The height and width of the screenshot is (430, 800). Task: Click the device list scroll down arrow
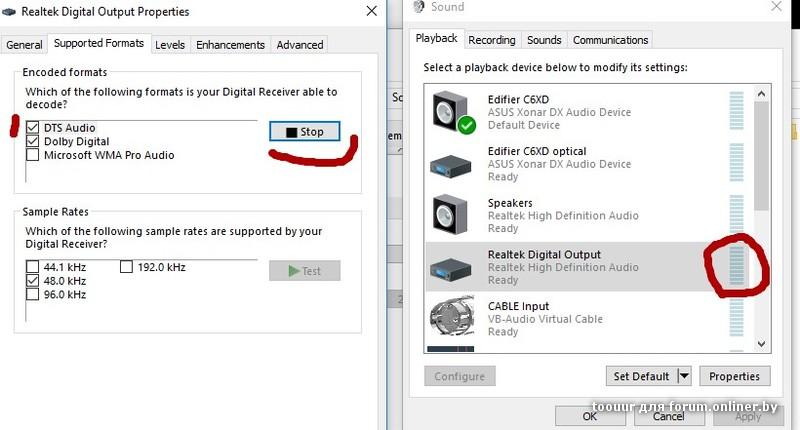click(761, 344)
